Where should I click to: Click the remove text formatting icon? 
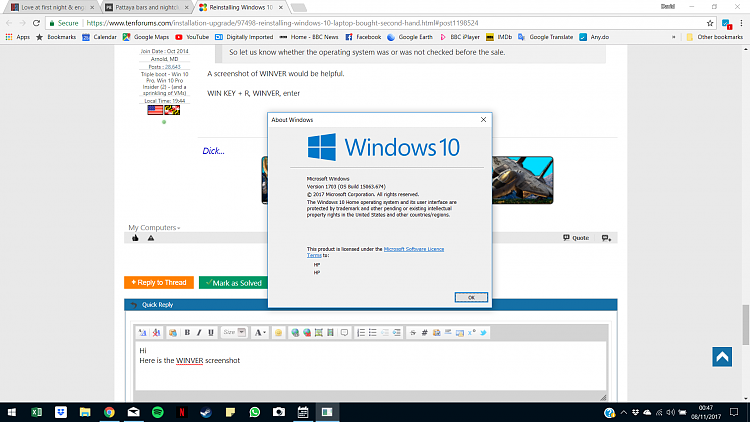(x=156, y=333)
